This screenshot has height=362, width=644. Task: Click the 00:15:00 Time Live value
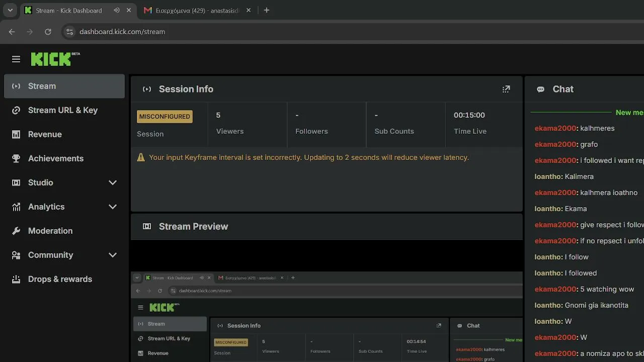coord(469,115)
